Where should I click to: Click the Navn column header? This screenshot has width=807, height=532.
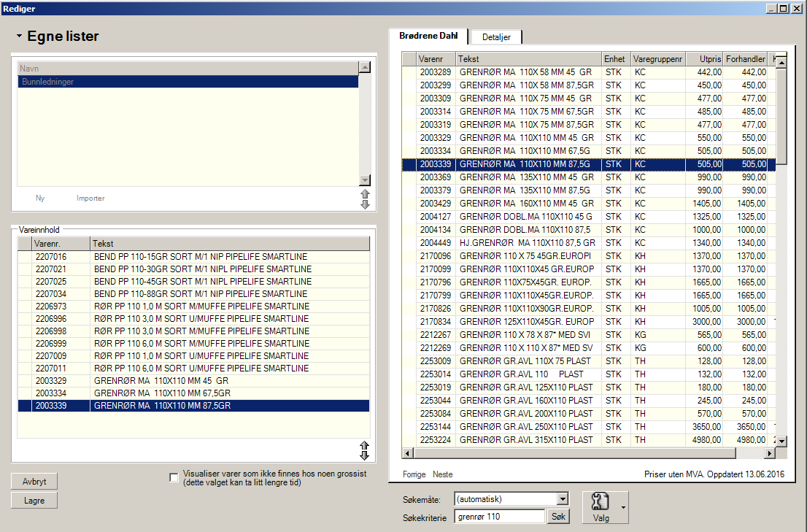click(188, 69)
